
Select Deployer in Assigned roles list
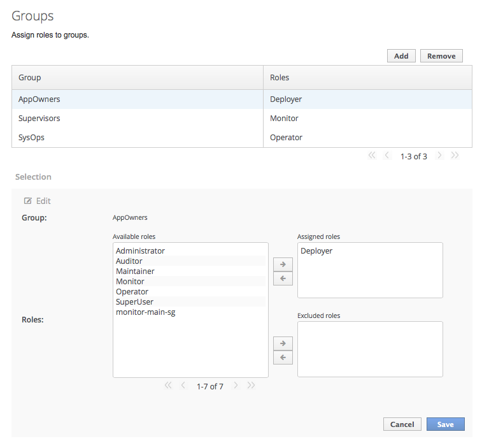[316, 251]
